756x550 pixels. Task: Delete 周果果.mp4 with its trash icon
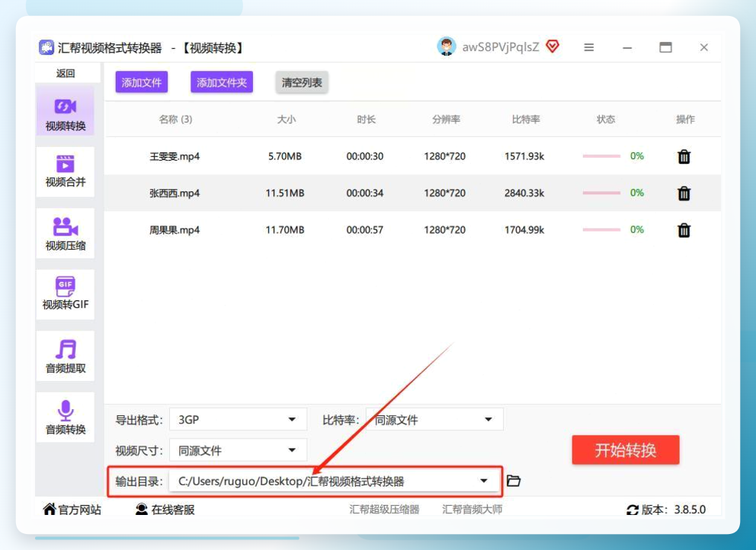coord(684,230)
